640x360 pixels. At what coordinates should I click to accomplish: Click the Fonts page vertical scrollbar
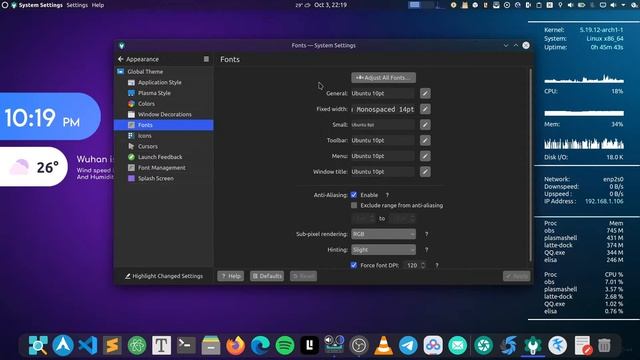[x=531, y=165]
